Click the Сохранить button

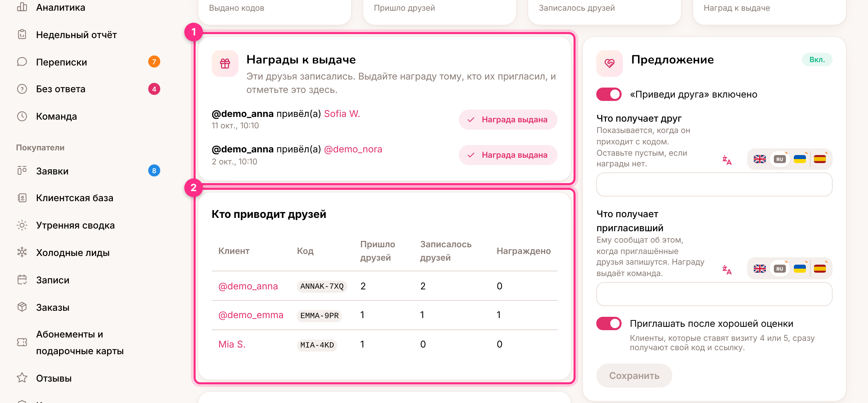point(634,375)
